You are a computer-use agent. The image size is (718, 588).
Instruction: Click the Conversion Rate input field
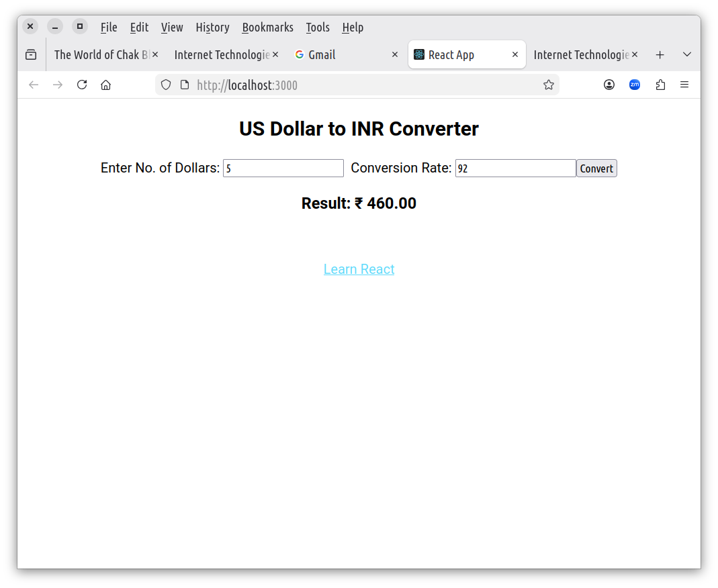pos(515,168)
